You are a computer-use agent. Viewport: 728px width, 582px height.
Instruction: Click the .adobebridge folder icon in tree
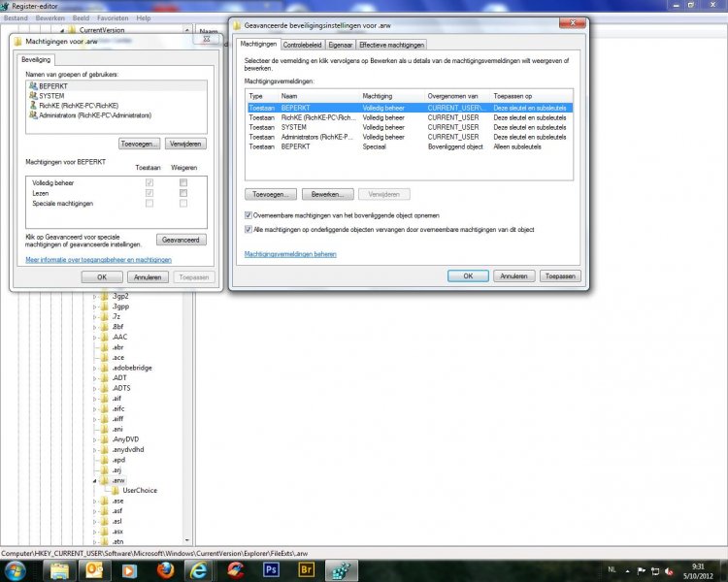pos(105,368)
